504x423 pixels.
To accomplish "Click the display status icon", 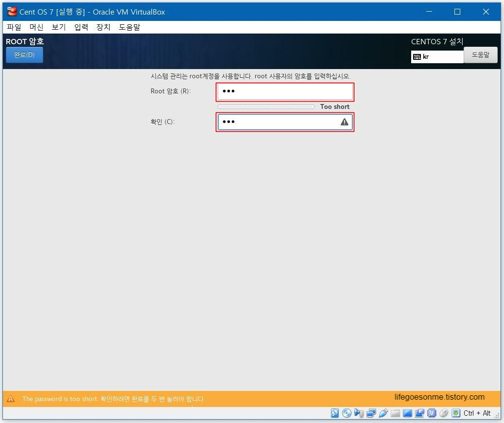I will (x=407, y=413).
